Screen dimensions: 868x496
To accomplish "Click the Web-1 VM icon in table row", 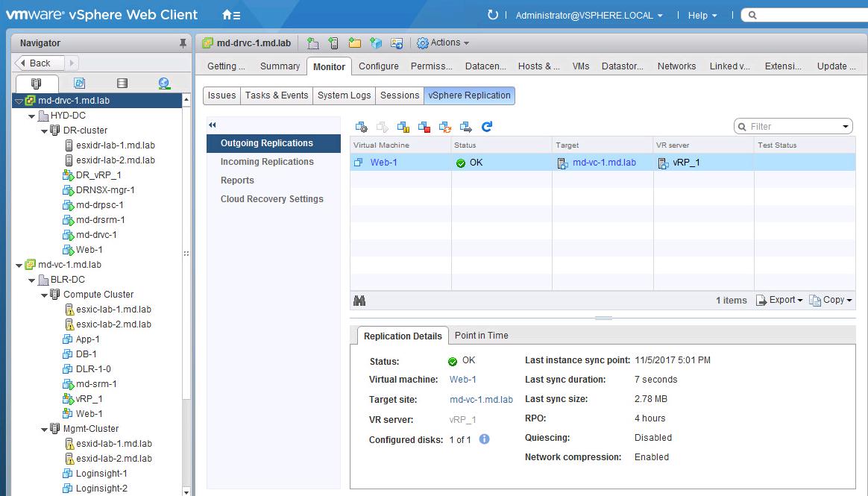I will point(359,162).
